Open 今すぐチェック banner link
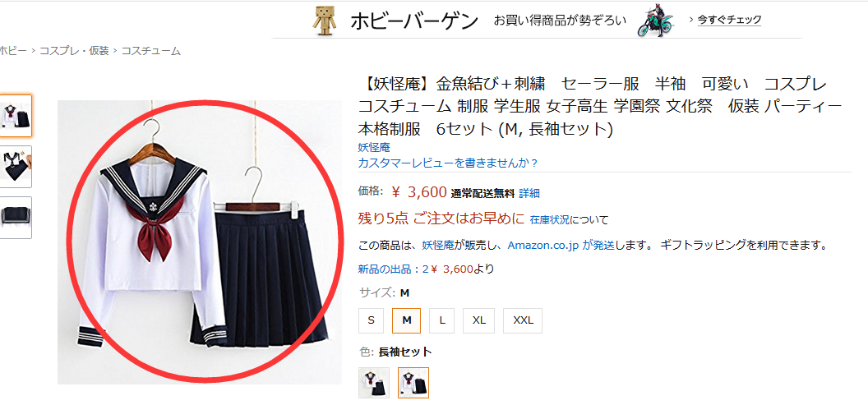The width and height of the screenshot is (868, 405). 729,20
